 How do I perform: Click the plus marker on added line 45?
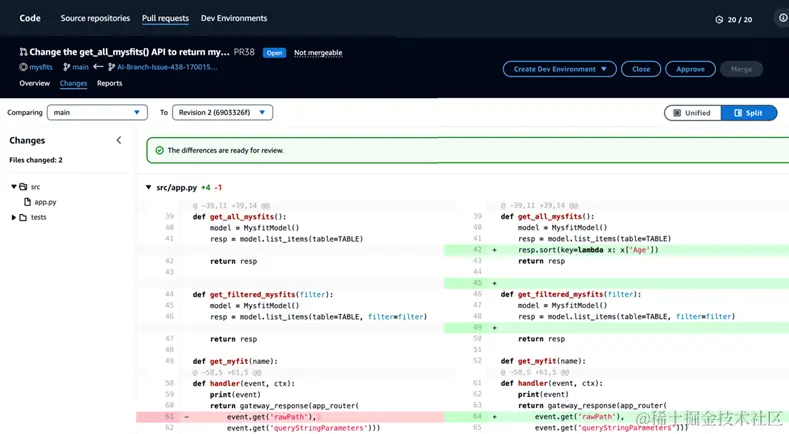point(495,283)
